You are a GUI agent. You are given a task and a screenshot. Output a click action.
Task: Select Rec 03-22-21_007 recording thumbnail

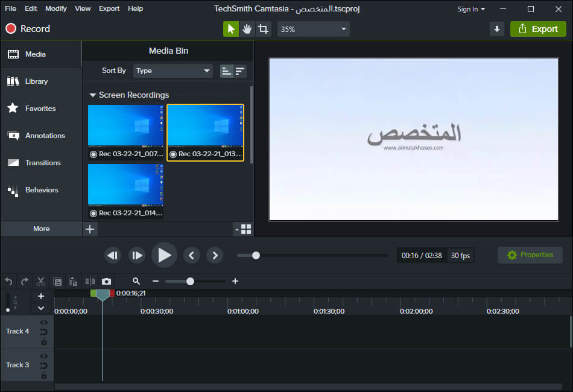pyautogui.click(x=125, y=132)
